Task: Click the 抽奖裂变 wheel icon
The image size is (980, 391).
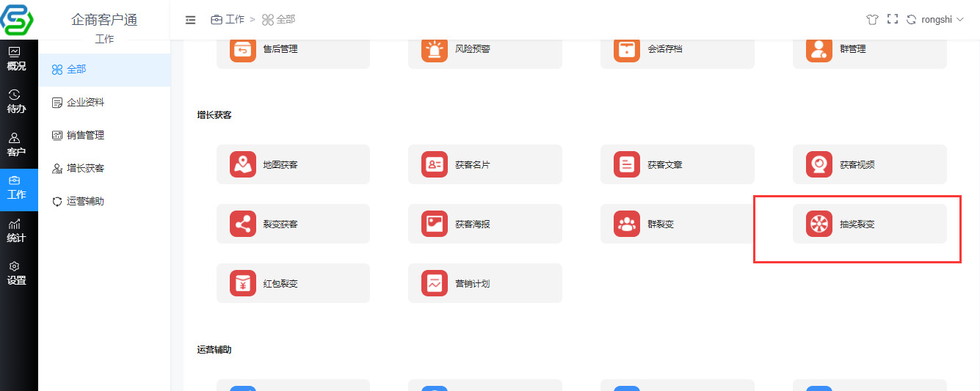Action: pos(819,224)
